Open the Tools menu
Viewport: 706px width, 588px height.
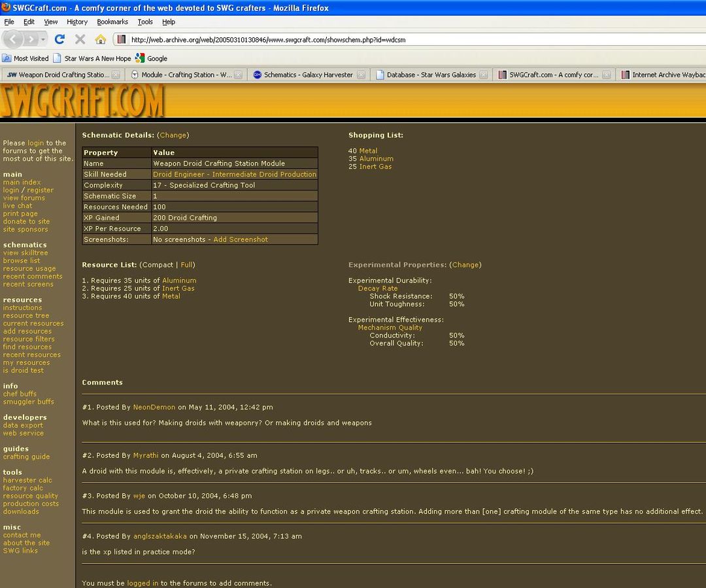[x=144, y=22]
